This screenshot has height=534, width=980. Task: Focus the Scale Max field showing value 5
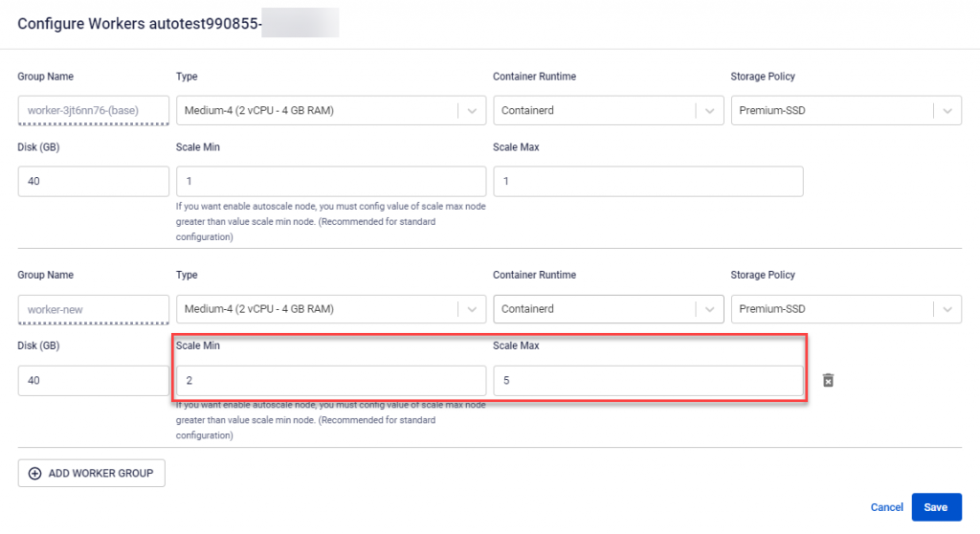647,380
